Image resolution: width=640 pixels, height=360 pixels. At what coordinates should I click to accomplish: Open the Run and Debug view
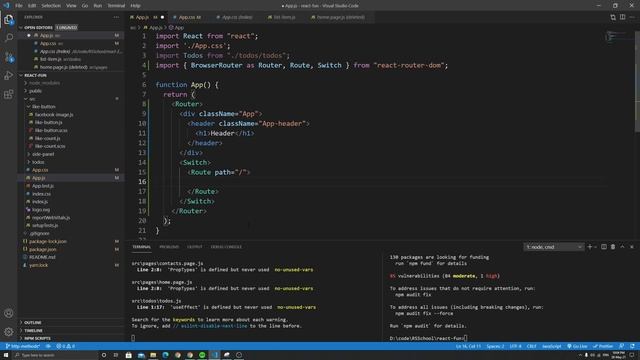(x=9, y=76)
